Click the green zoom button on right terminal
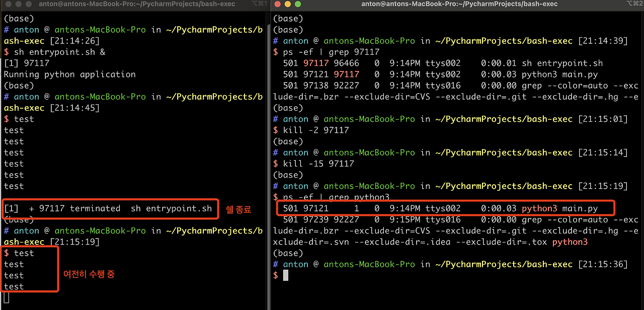Image resolution: width=644 pixels, height=310 pixels. [x=297, y=4]
